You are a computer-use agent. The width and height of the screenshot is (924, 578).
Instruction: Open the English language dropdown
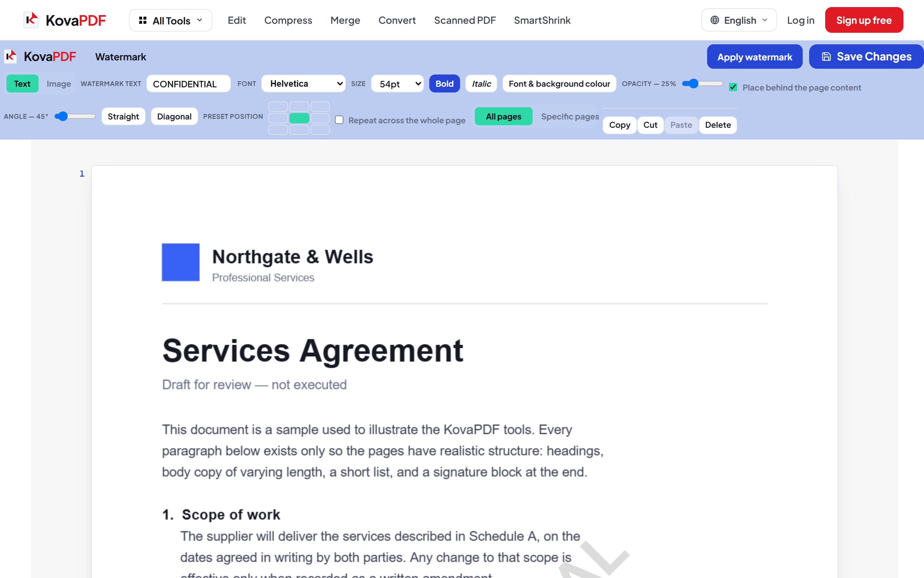[x=739, y=20]
